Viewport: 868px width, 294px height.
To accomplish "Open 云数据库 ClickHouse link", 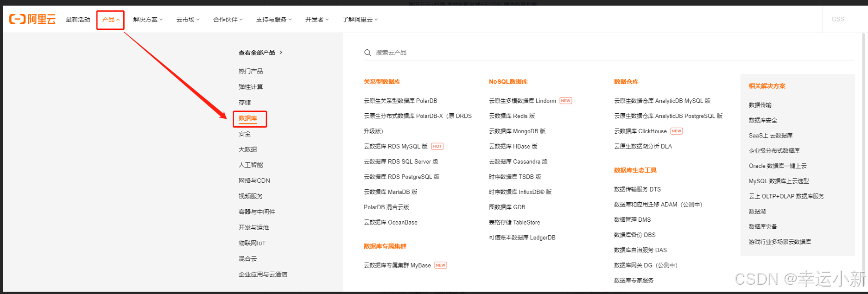I will (640, 131).
